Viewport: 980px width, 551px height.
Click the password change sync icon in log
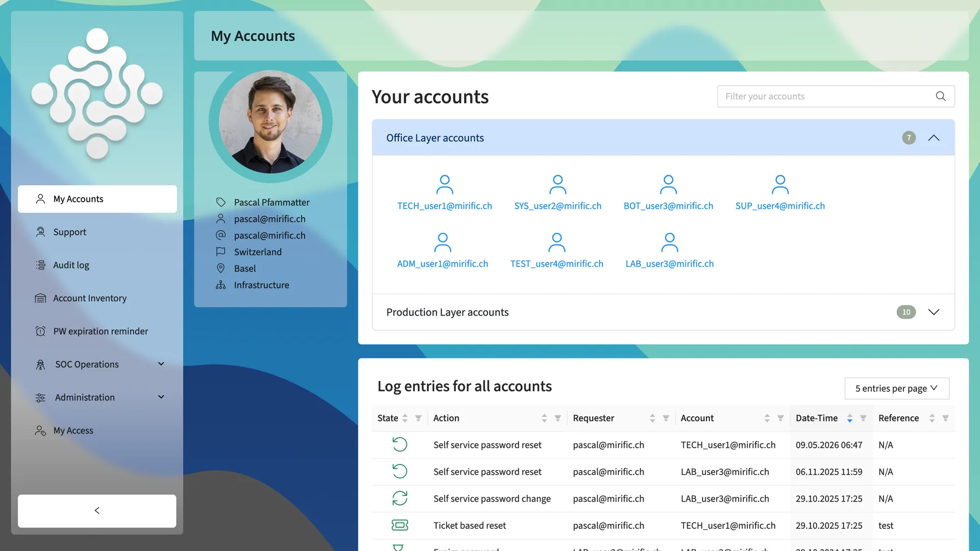(x=400, y=498)
